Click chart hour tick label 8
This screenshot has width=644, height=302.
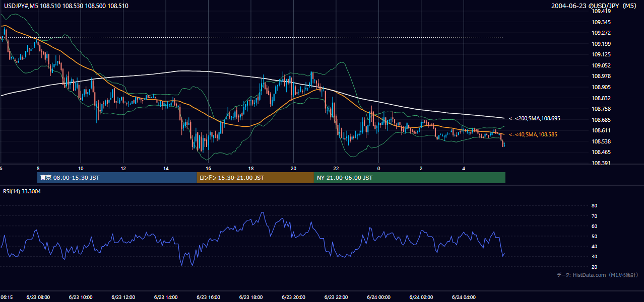coord(38,168)
